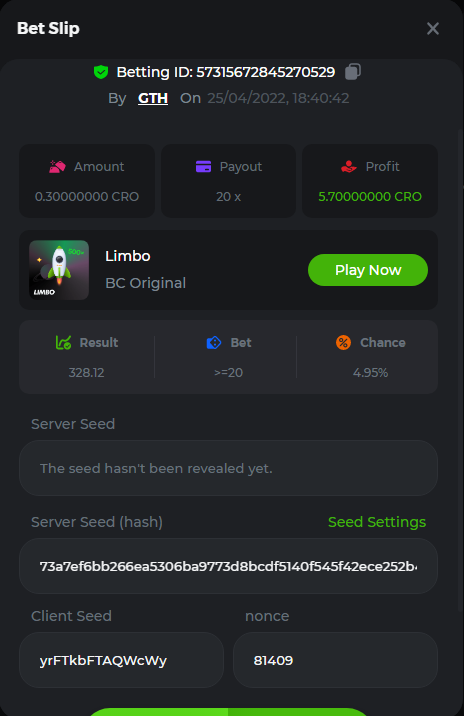Select the nonce field showing 81409

(335, 660)
